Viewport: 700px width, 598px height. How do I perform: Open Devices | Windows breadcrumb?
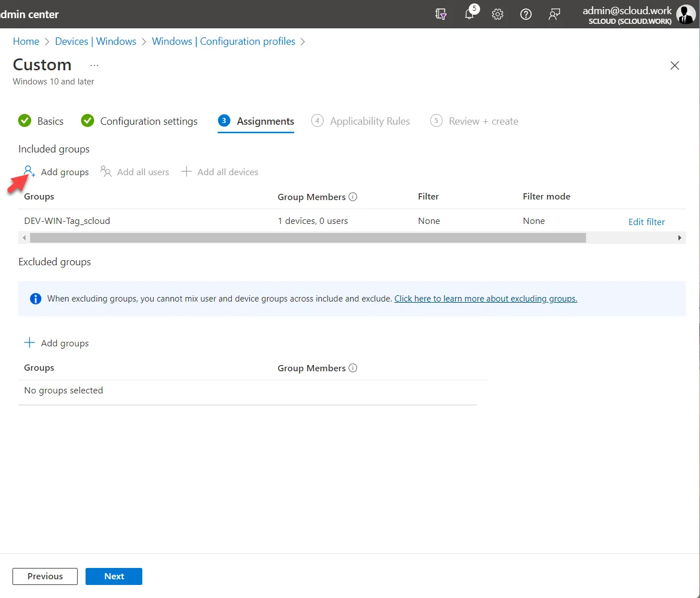tap(96, 41)
